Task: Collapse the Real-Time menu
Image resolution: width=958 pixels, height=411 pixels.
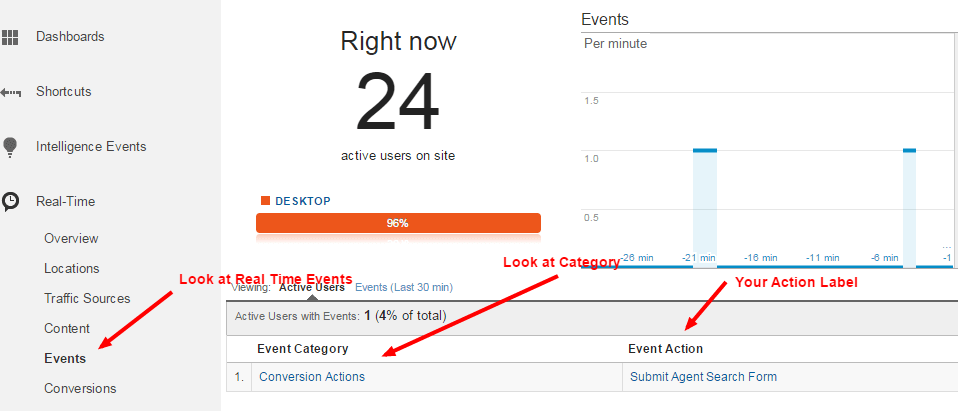Action: pos(65,202)
